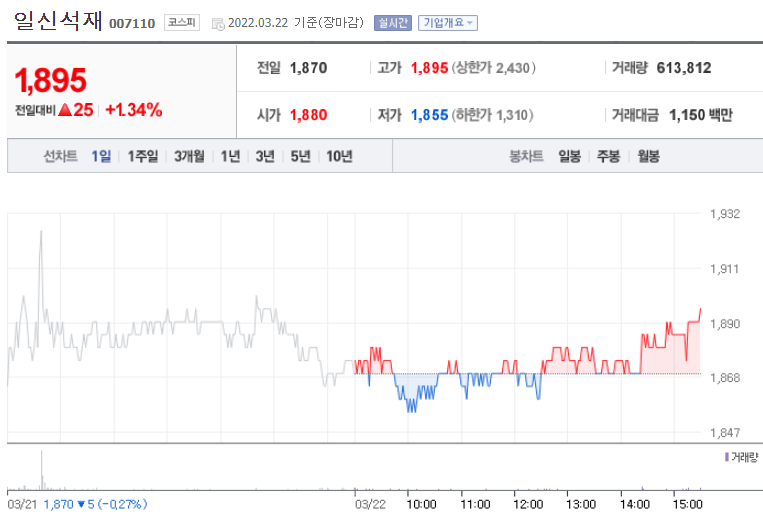This screenshot has width=763, height=525.
Task: Click the 1,932 price axis label
Action: pyautogui.click(x=725, y=214)
